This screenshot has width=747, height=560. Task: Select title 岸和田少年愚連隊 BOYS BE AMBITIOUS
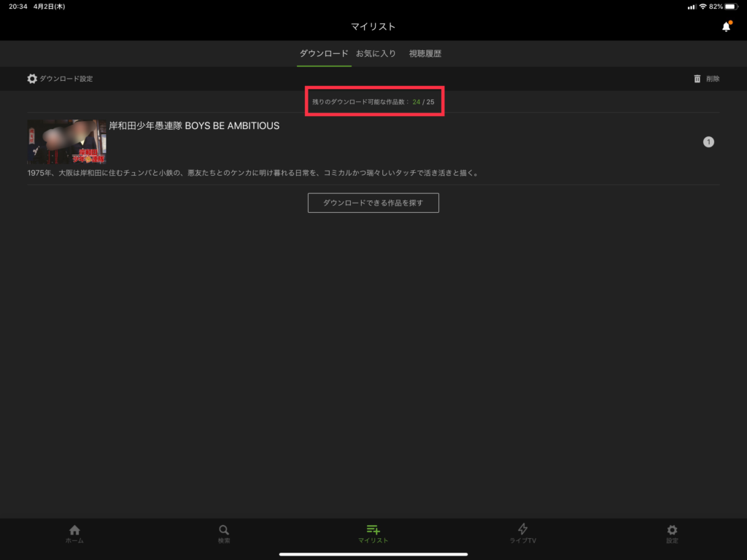tap(194, 125)
